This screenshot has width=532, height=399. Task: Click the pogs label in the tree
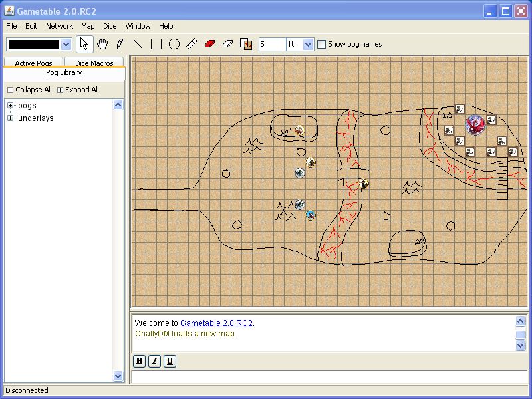click(27, 106)
